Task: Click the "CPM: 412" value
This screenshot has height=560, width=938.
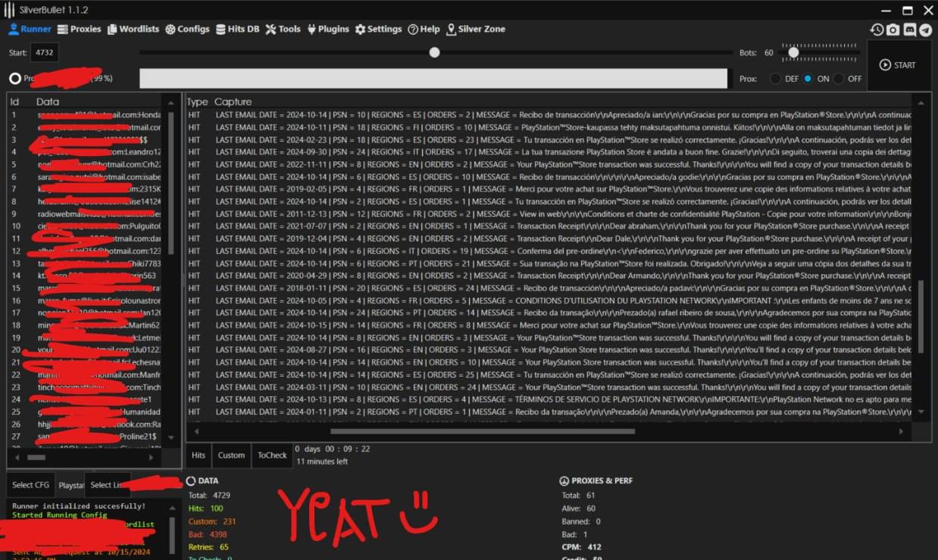Action: (x=581, y=547)
